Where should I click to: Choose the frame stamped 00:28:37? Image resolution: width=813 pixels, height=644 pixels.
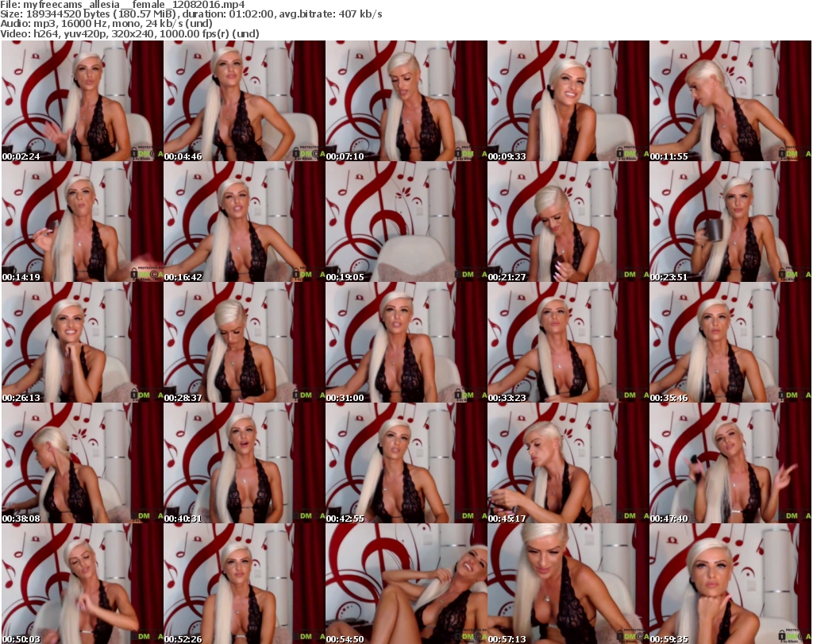click(x=245, y=343)
